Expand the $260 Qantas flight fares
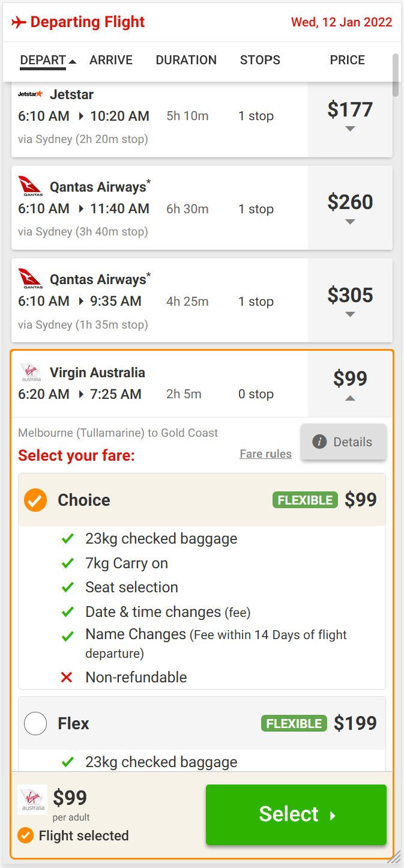This screenshot has height=868, width=404. [x=350, y=221]
